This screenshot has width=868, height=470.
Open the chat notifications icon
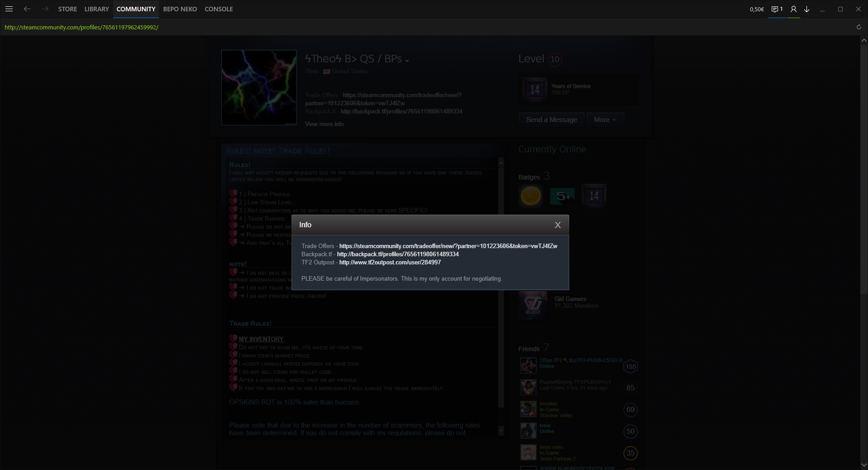pyautogui.click(x=777, y=9)
